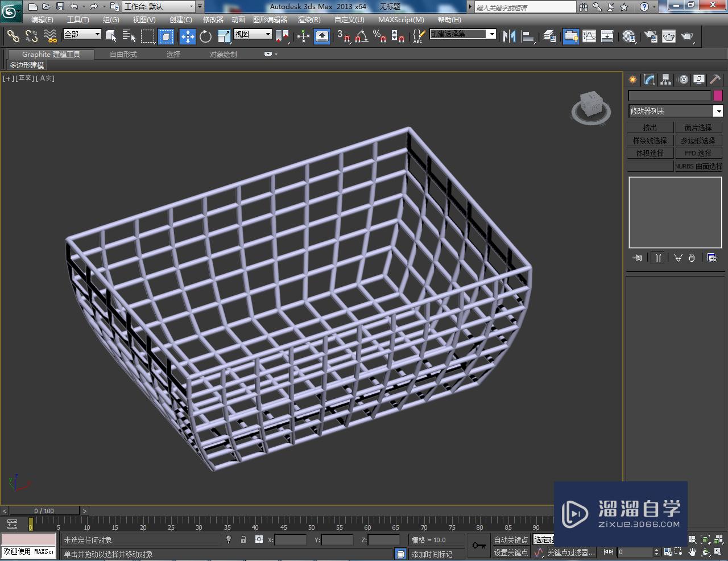
Task: Toggle the selection lock padlock icon
Action: pyautogui.click(x=243, y=539)
